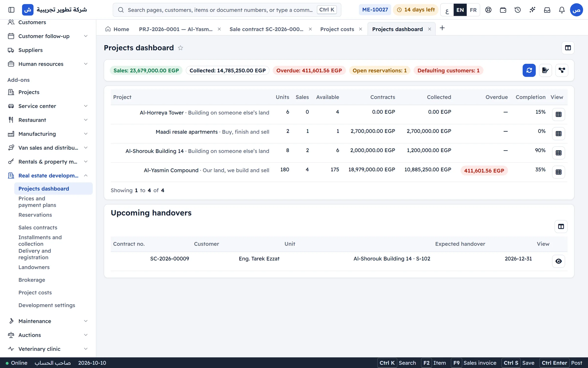Collapse the Real estate development section
This screenshot has width=588, height=368.
[x=48, y=176]
